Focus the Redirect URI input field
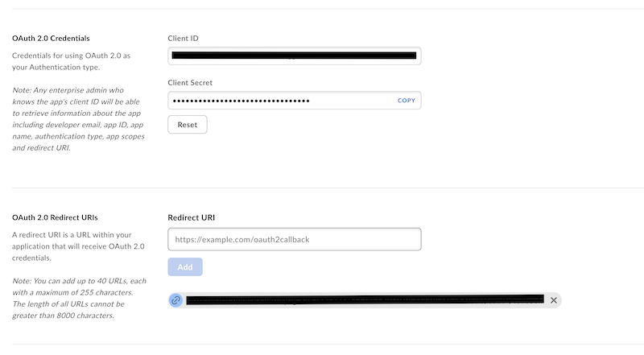 (x=294, y=239)
